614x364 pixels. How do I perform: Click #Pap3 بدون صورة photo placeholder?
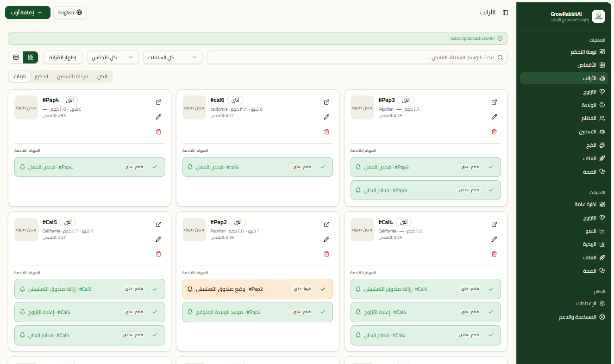362,107
